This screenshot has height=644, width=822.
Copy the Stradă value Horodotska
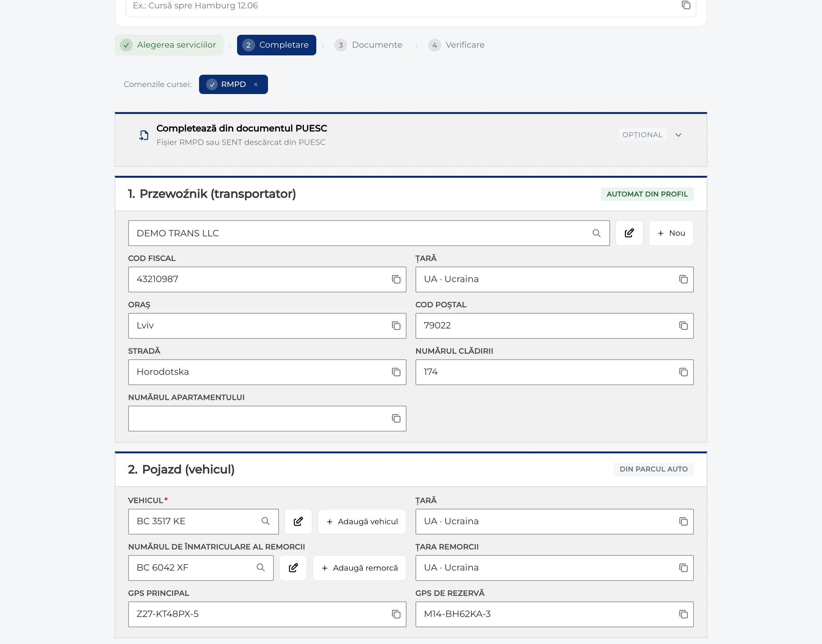coord(396,372)
